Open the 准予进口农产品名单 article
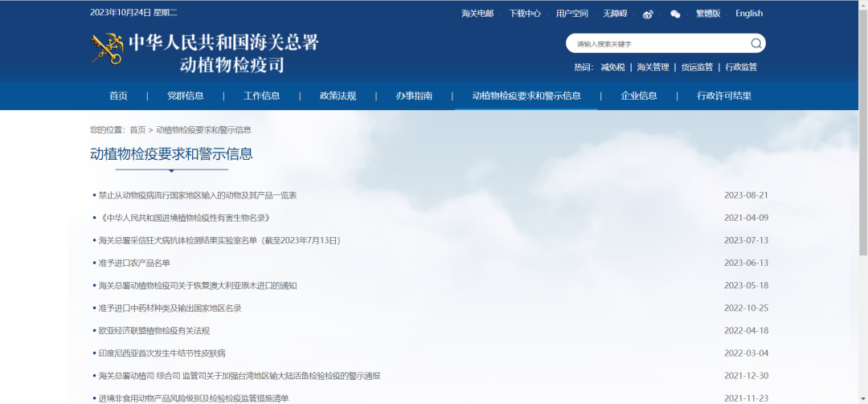This screenshot has height=404, width=868. click(134, 263)
